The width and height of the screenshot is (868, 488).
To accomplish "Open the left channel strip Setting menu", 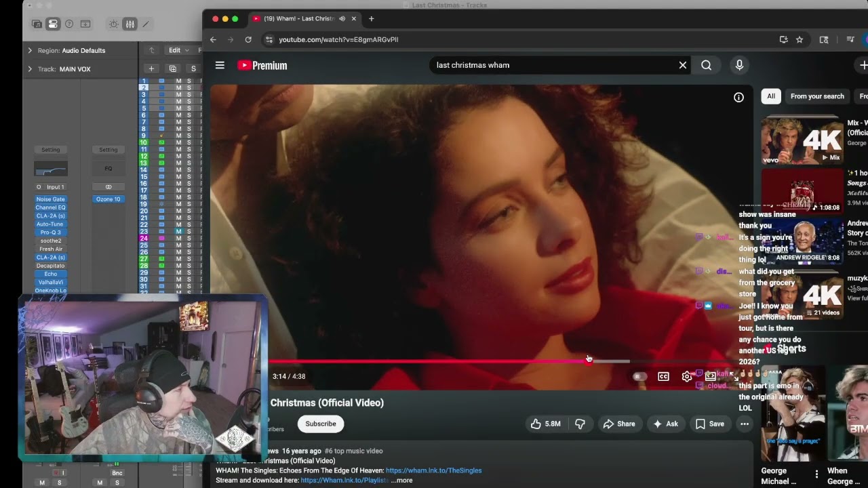I will pos(50,150).
